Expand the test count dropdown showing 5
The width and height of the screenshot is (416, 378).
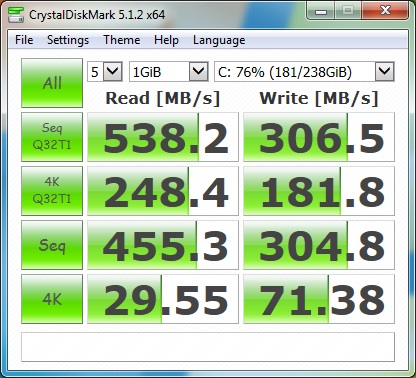coord(105,71)
